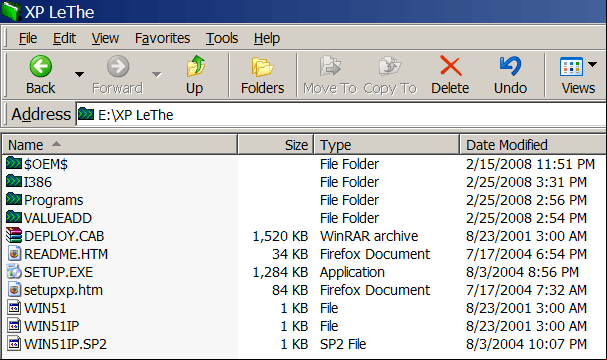607x360 pixels.
Task: Open the Tools menu
Action: pyautogui.click(x=222, y=38)
